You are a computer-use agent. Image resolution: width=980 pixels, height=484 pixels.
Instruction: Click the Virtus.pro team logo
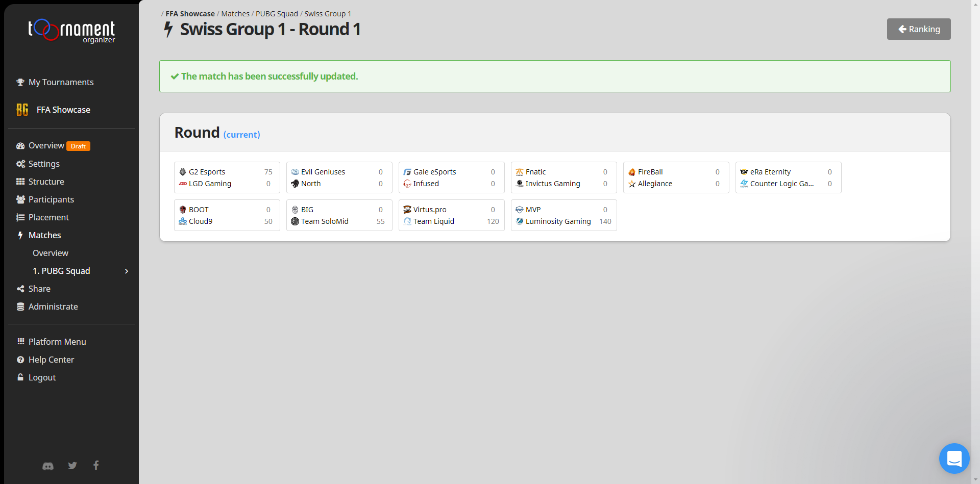point(407,210)
